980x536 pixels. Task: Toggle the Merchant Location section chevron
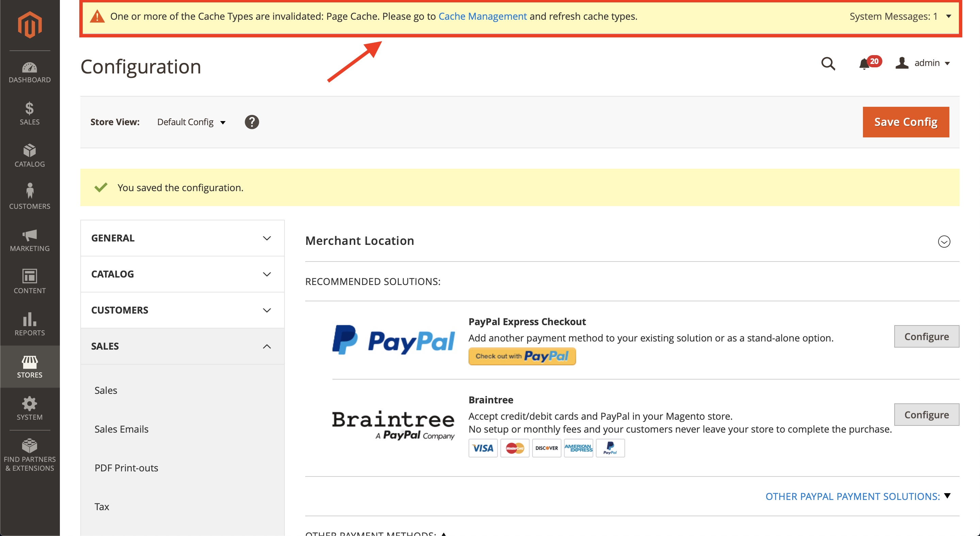point(944,241)
